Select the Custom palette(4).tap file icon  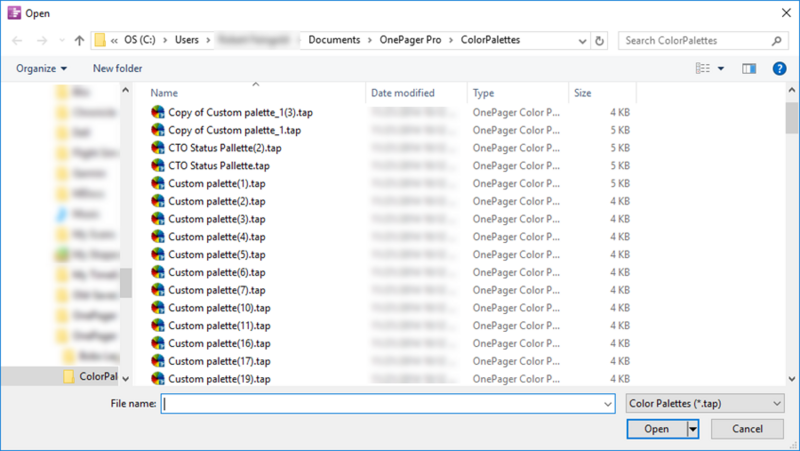click(x=158, y=237)
